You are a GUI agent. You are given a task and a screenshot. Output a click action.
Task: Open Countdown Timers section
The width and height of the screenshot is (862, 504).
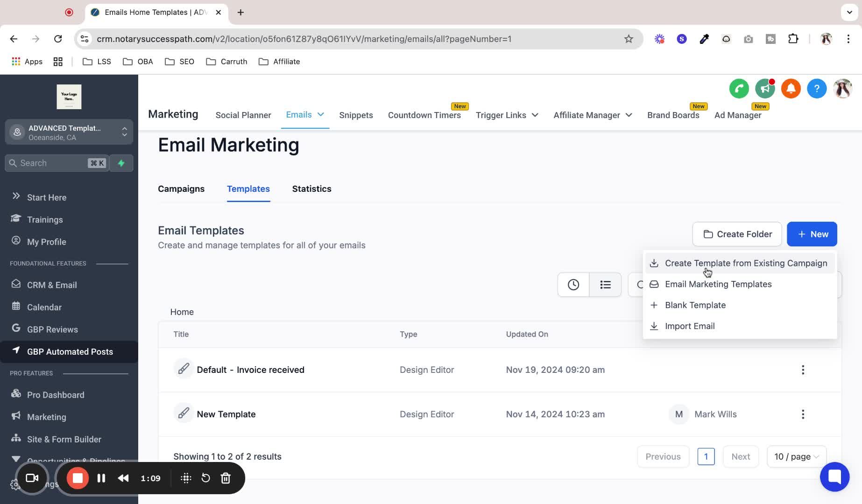[x=424, y=115]
